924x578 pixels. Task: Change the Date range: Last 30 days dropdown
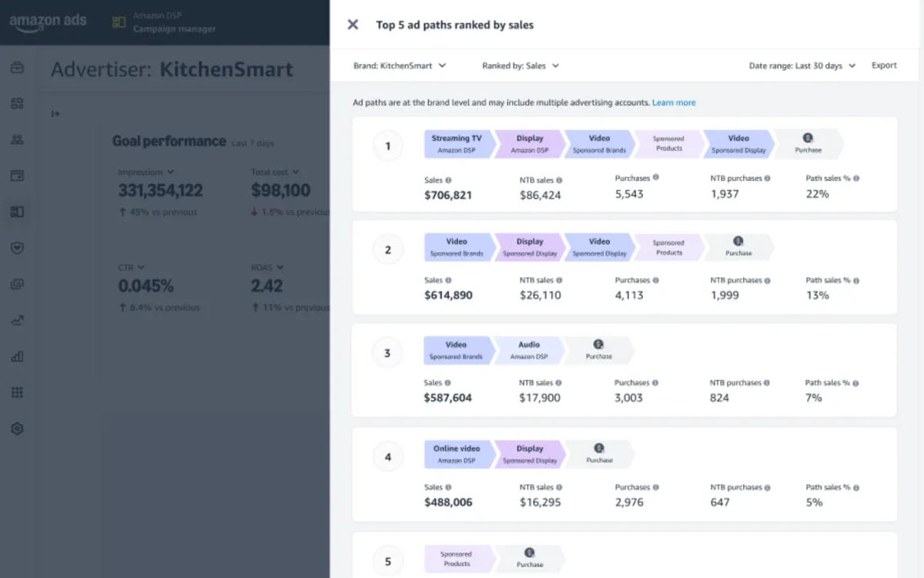click(x=801, y=66)
